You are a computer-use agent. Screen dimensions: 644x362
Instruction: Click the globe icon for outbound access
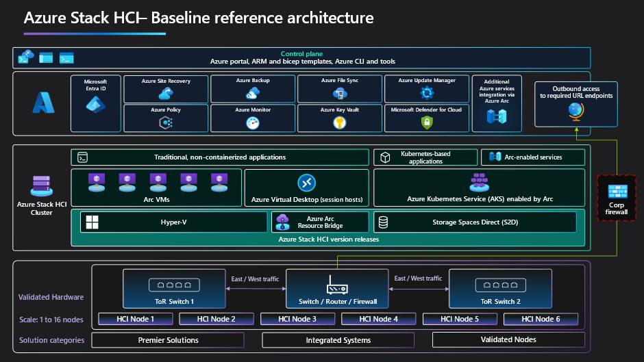(x=575, y=112)
